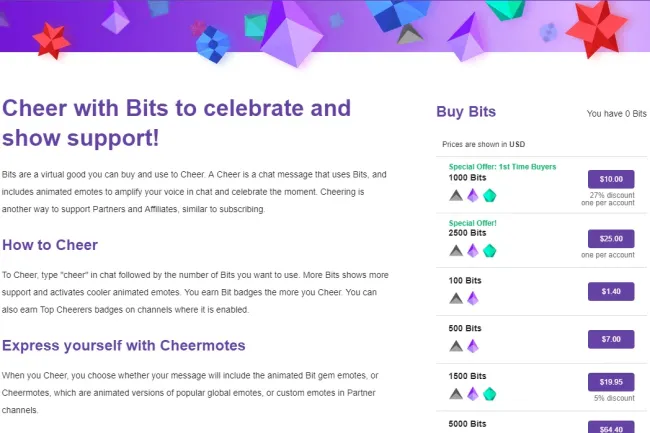Buy 5000 Bits for $64.40
The height and width of the screenshot is (433, 650).
[x=611, y=427]
